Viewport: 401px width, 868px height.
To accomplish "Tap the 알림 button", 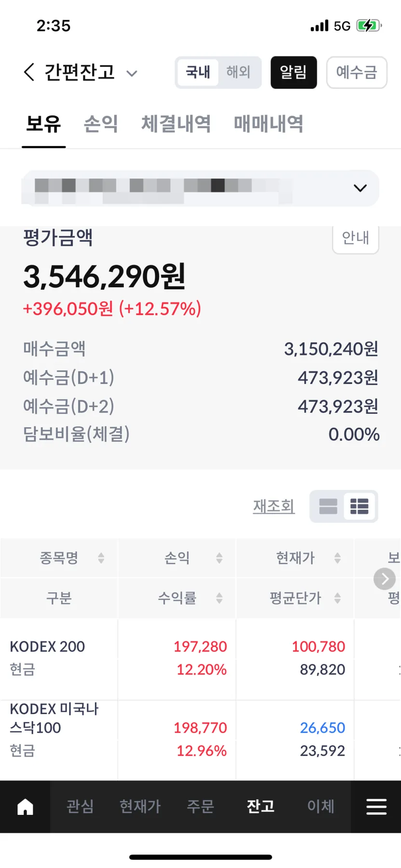I will (294, 72).
